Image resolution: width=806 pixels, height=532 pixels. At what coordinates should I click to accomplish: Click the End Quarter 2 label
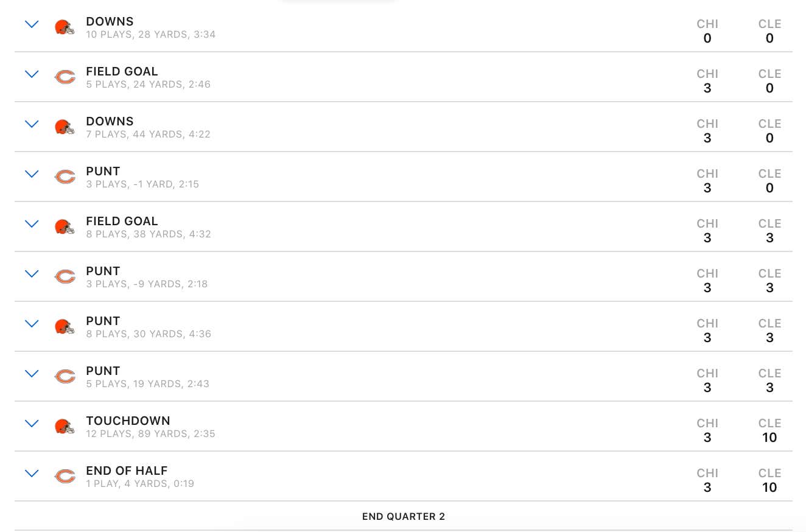click(x=404, y=517)
